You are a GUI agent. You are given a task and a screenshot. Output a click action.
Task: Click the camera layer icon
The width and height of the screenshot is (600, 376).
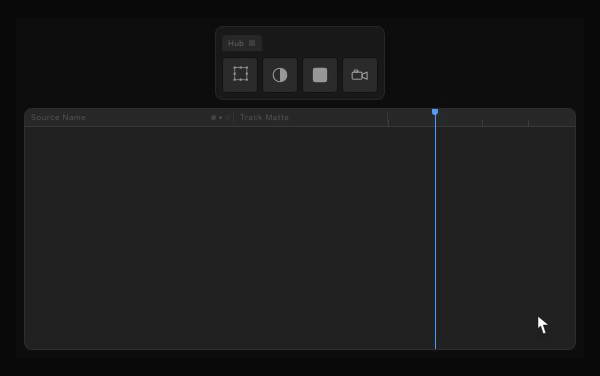(360, 75)
